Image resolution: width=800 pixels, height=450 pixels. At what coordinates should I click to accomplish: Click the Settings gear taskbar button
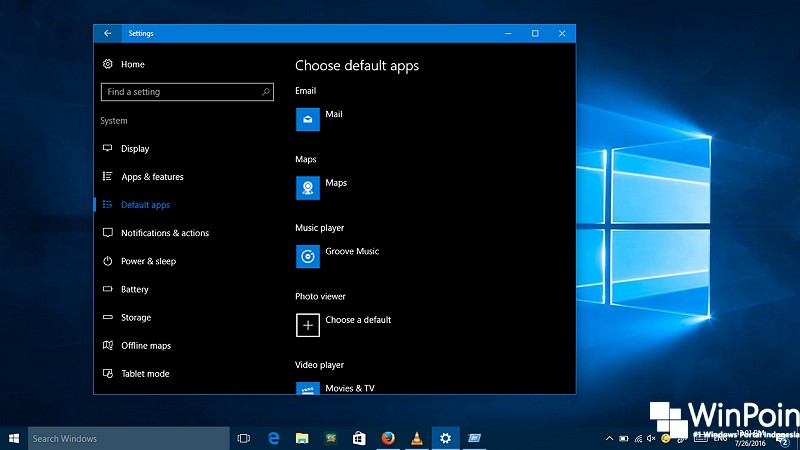(445, 438)
